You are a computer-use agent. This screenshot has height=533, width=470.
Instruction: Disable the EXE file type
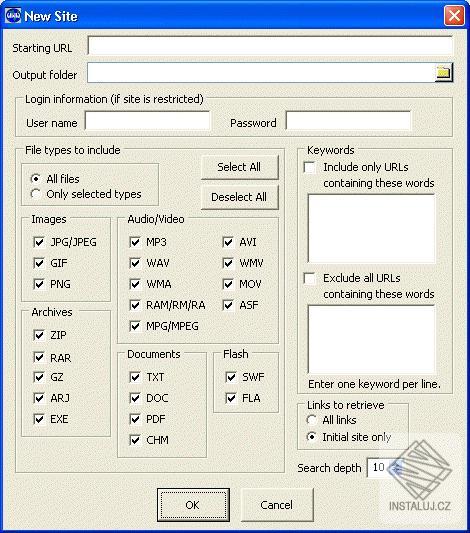[39, 419]
